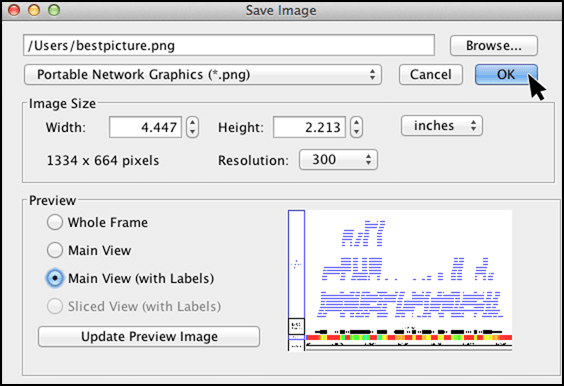Screen dimensions: 564x386
Task: Confirm saving with the OK button
Action: pyautogui.click(x=506, y=74)
